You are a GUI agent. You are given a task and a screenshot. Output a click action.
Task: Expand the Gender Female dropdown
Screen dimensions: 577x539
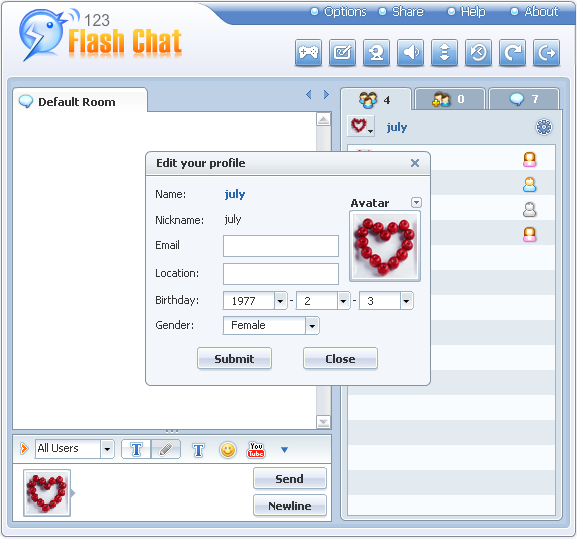pyautogui.click(x=312, y=326)
